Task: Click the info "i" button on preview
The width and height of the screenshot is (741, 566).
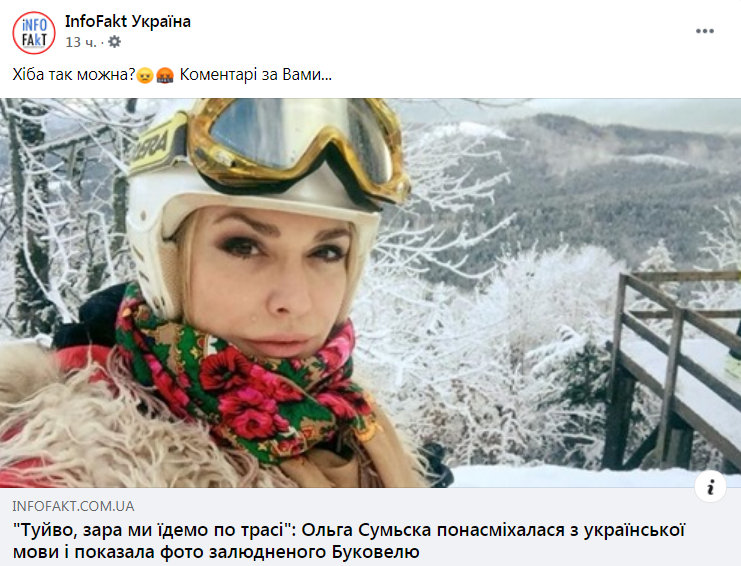Action: (x=710, y=486)
